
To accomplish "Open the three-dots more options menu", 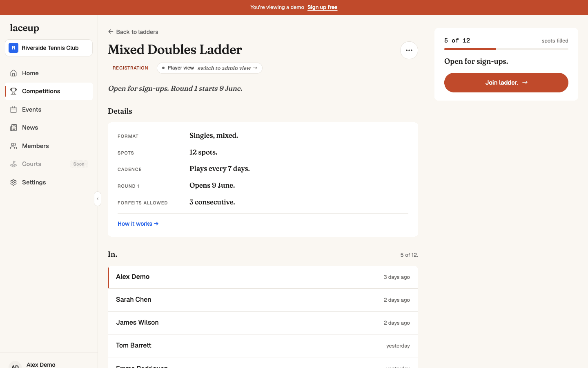I will [x=409, y=50].
